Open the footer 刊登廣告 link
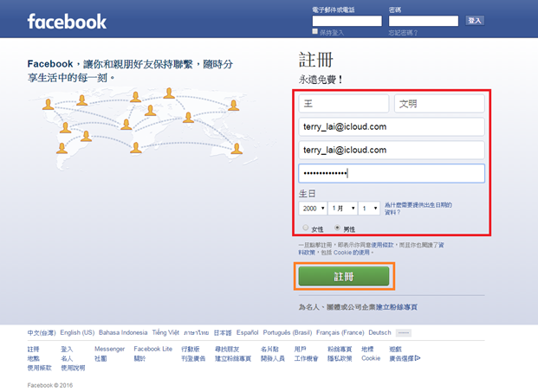Viewport: 538px width, 392px height. coord(193,358)
